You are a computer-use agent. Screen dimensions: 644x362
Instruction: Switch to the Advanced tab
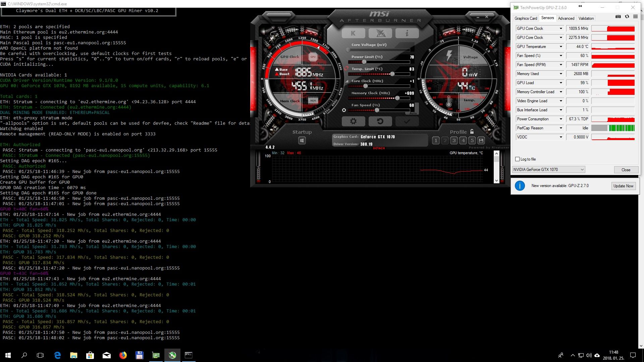point(566,18)
